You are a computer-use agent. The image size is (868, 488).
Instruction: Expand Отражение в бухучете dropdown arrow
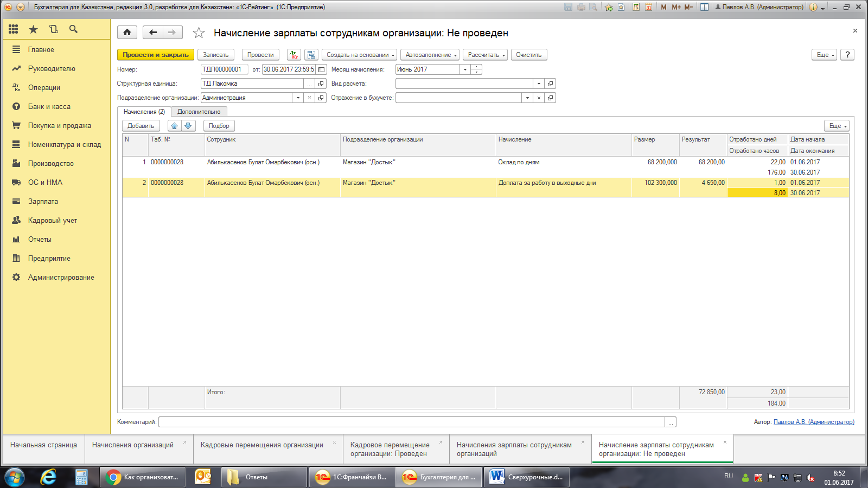(527, 98)
